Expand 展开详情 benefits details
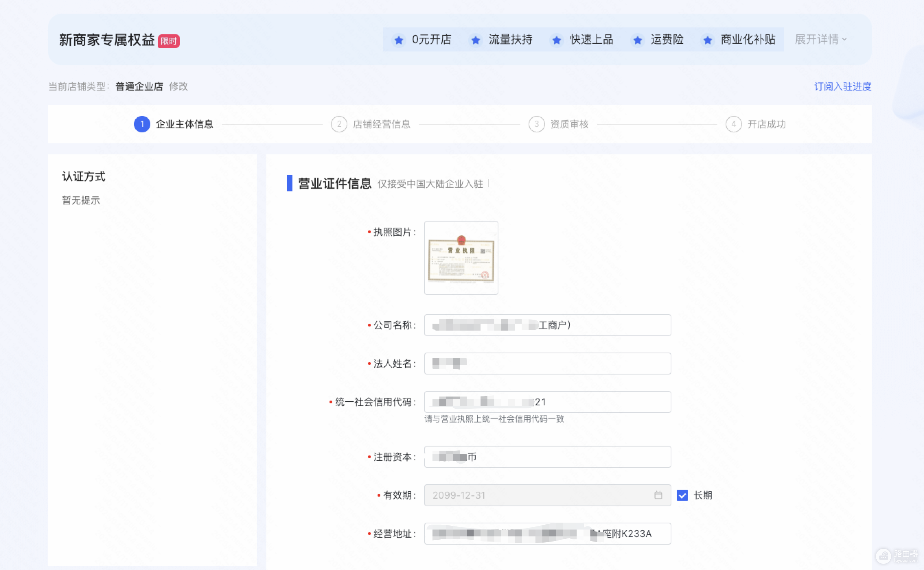924x570 pixels. (821, 39)
